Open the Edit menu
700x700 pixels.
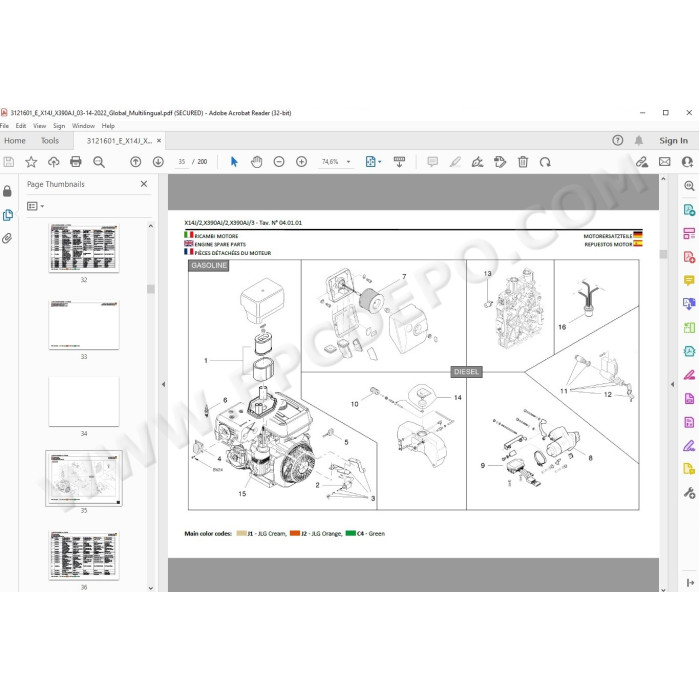21,126
